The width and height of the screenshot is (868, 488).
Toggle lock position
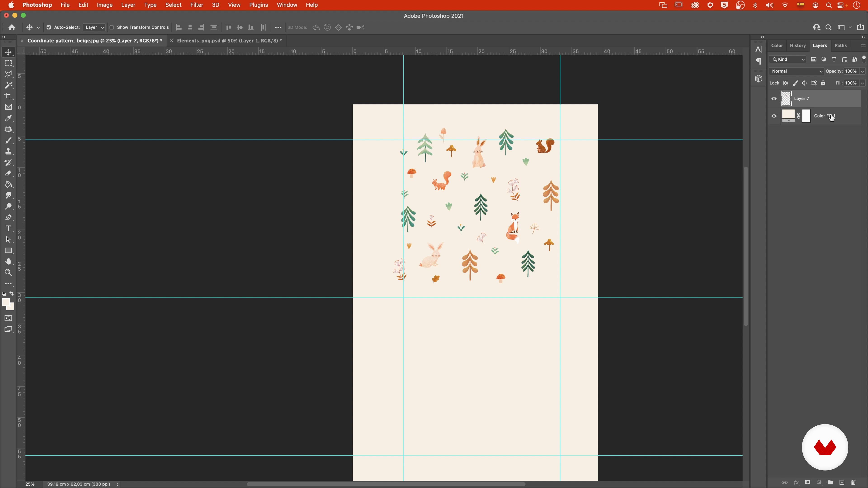coord(804,83)
